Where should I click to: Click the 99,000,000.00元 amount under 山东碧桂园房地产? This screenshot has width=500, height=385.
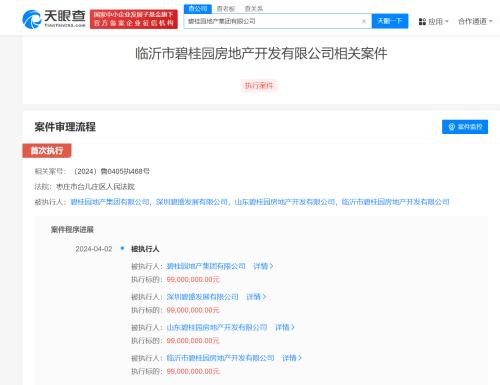tap(193, 341)
